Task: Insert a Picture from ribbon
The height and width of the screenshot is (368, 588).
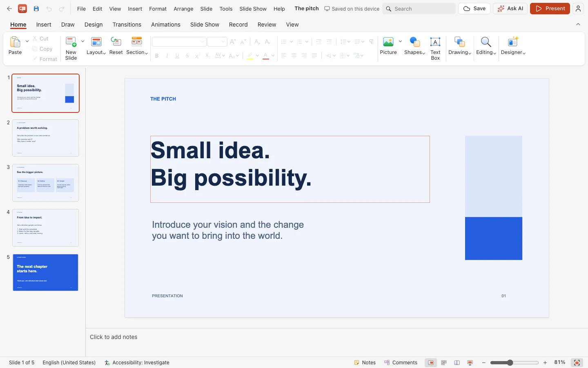Action: click(x=388, y=46)
